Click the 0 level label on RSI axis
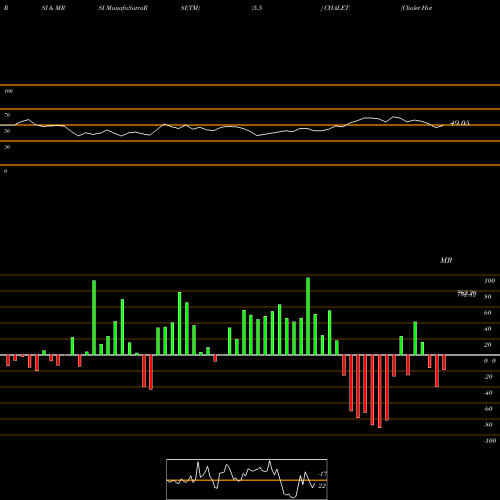 click(5, 171)
